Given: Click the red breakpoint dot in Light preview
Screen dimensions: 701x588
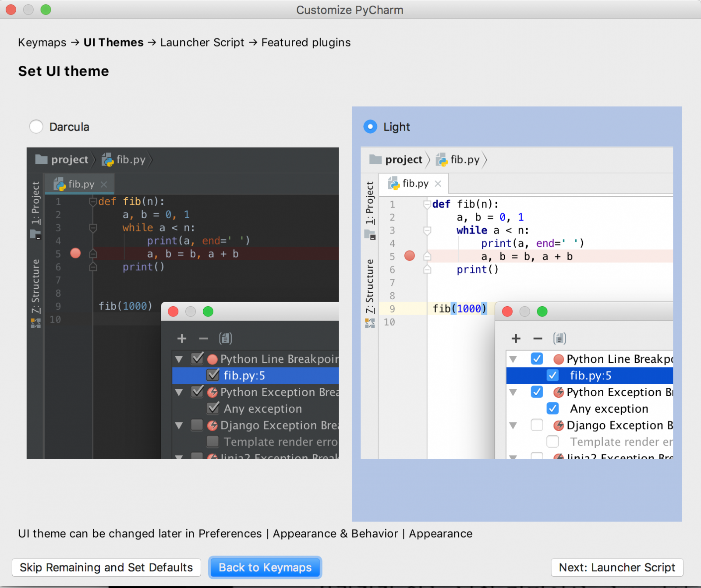Looking at the screenshot, I should click(x=410, y=256).
